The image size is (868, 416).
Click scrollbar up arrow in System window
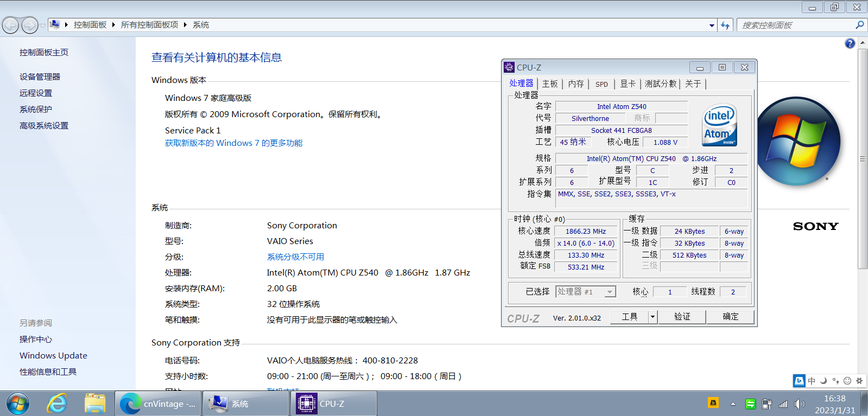click(863, 43)
